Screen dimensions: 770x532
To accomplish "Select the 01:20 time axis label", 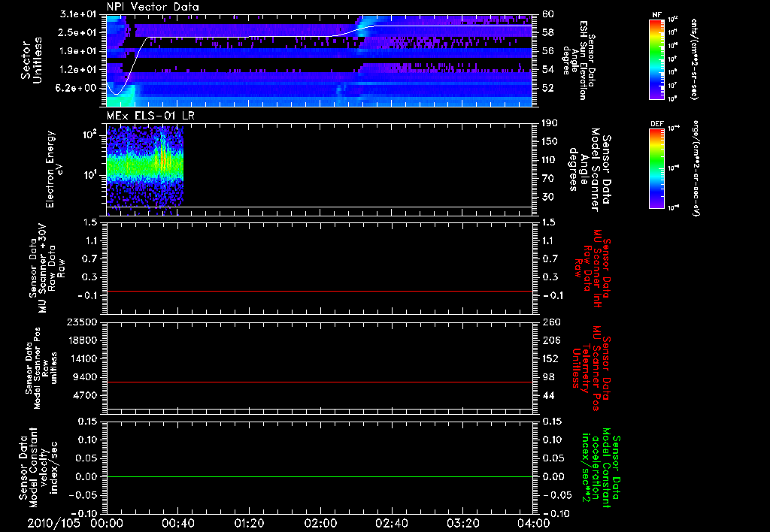I will [x=249, y=523].
